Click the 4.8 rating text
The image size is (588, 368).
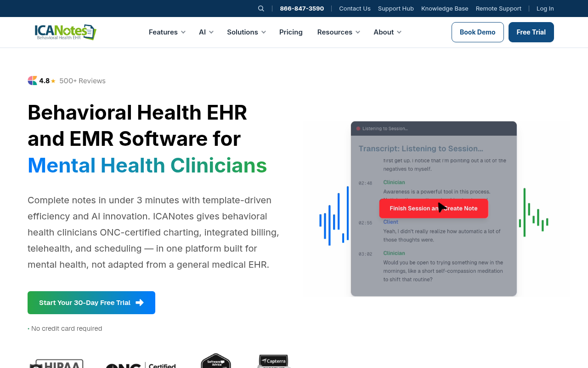click(x=45, y=81)
